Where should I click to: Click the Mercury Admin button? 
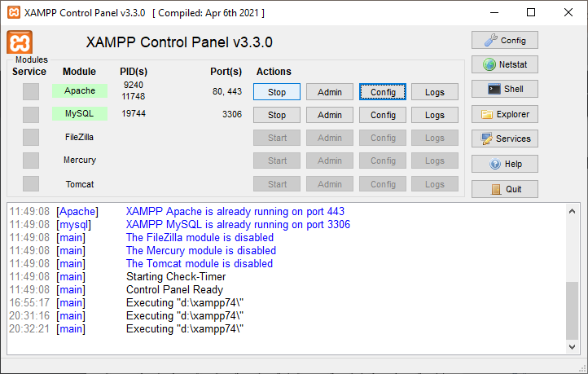[x=330, y=161]
